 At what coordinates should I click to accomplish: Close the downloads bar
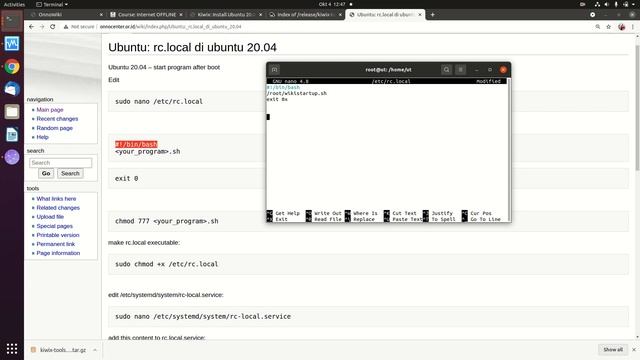pos(634,350)
